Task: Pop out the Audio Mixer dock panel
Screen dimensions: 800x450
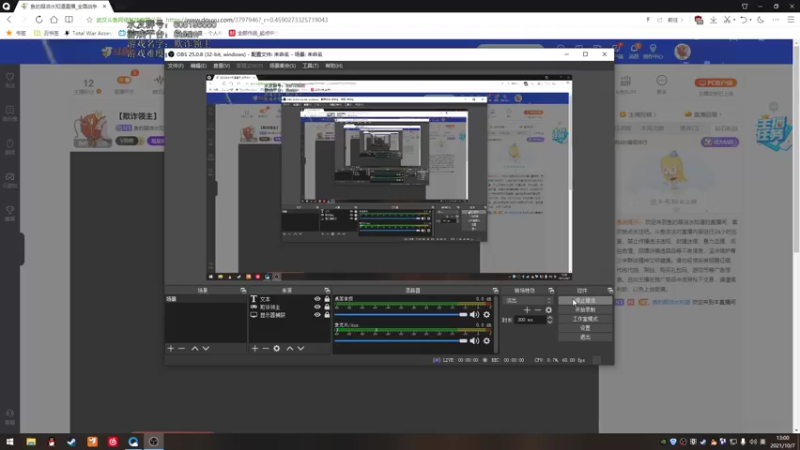Action: tap(495, 290)
